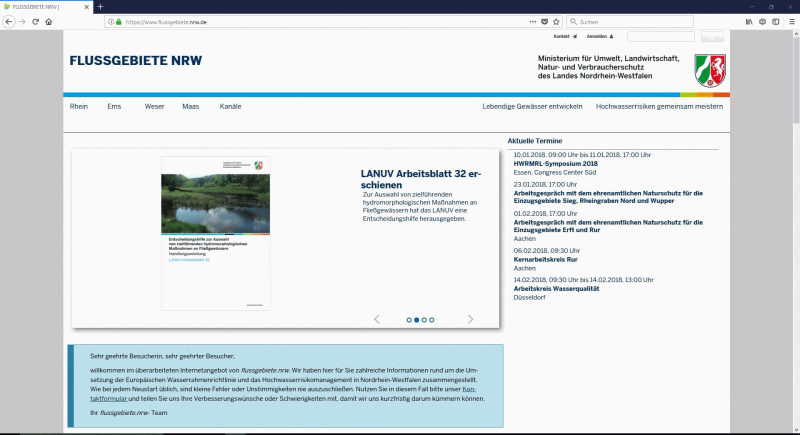The width and height of the screenshot is (800, 435).
Task: Click scrollbar up arrow
Action: tap(796, 34)
